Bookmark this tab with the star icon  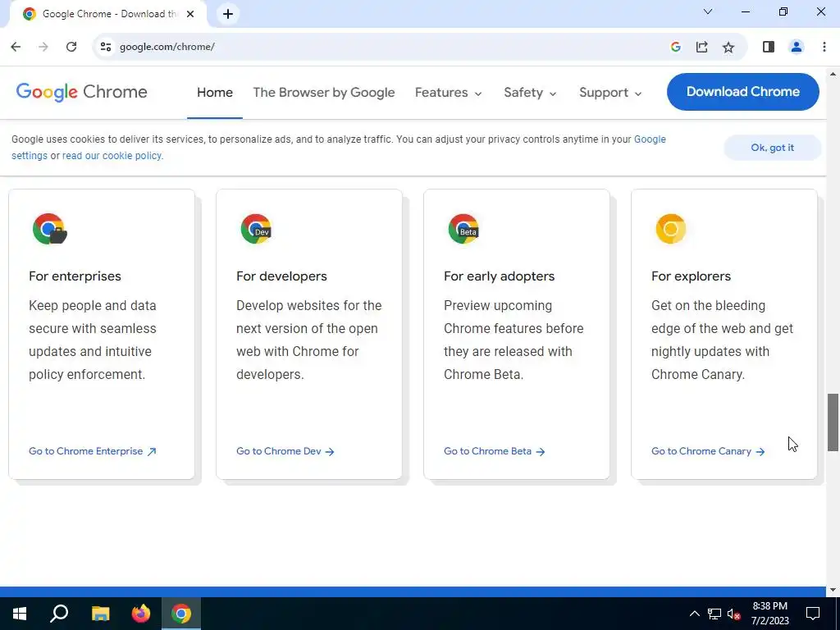pyautogui.click(x=728, y=47)
